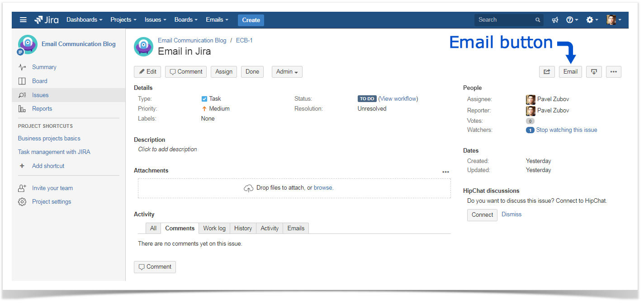Click the feedback megaphone icon
This screenshot has width=644, height=303.
coord(555,20)
